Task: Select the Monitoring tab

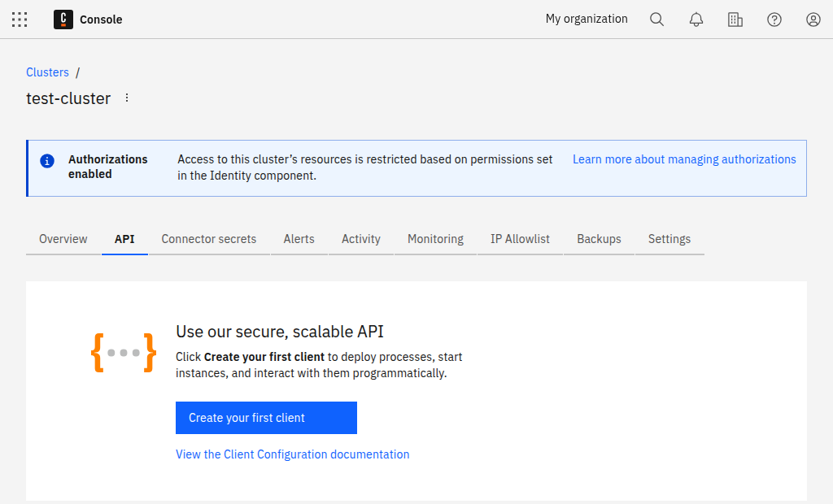Action: coord(435,239)
